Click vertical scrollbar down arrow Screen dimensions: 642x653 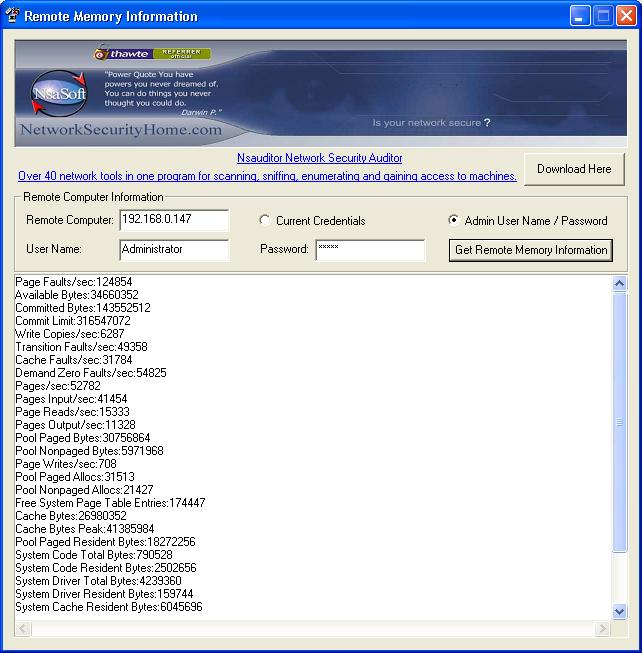tap(619, 611)
